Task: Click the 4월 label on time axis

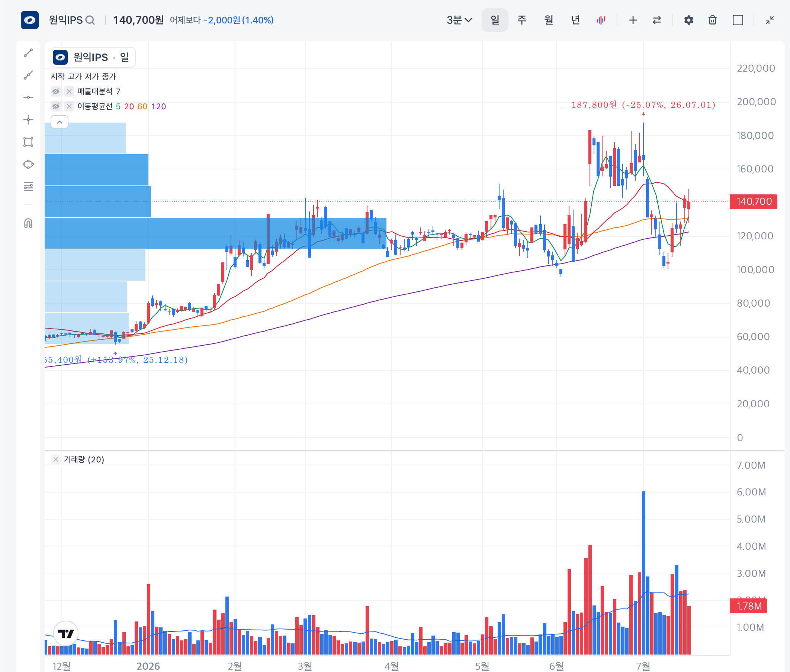Action: [392, 666]
